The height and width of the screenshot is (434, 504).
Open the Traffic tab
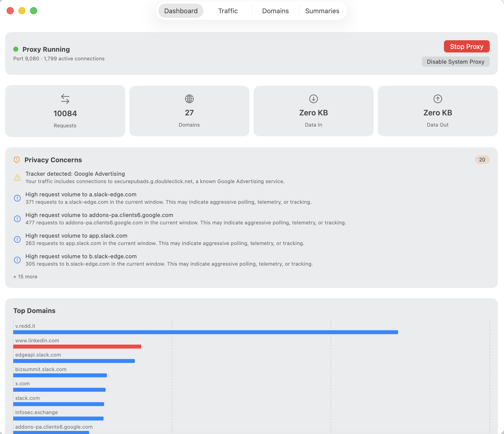point(228,11)
